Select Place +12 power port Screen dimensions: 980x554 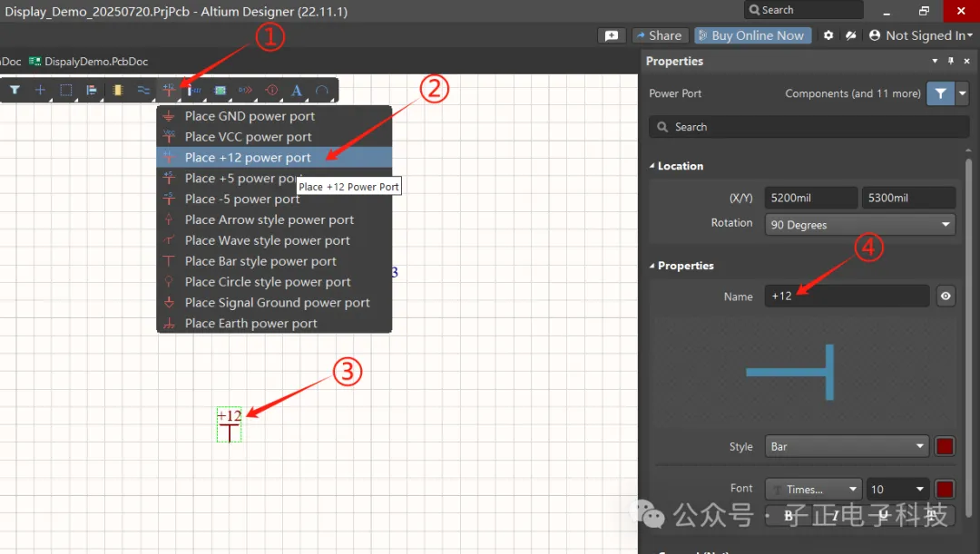click(x=274, y=158)
